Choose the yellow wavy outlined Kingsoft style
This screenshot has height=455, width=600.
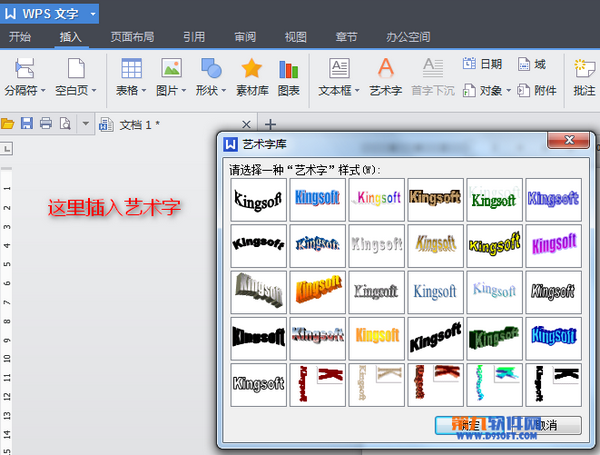[494, 246]
